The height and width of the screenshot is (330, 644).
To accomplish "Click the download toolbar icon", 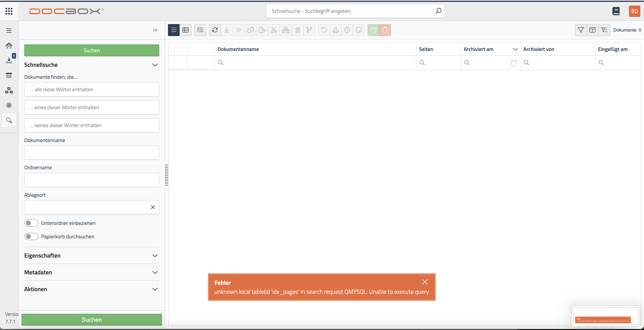I will click(x=227, y=30).
